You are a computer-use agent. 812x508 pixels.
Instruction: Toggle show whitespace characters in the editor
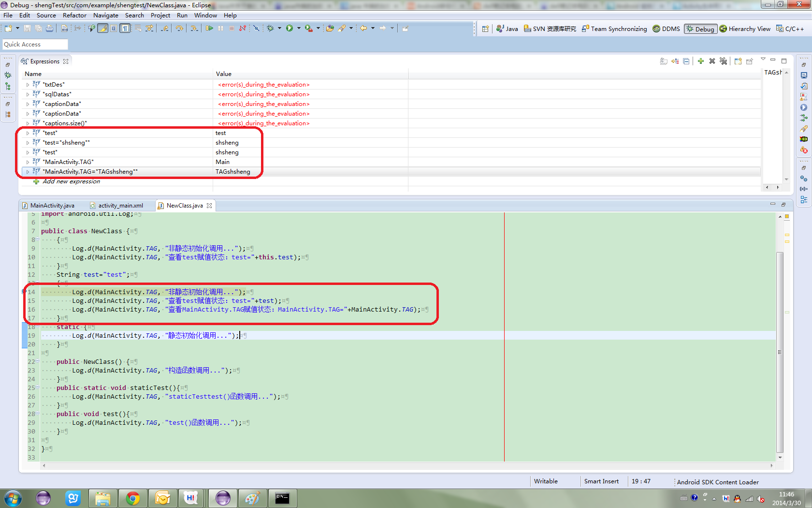[125, 28]
